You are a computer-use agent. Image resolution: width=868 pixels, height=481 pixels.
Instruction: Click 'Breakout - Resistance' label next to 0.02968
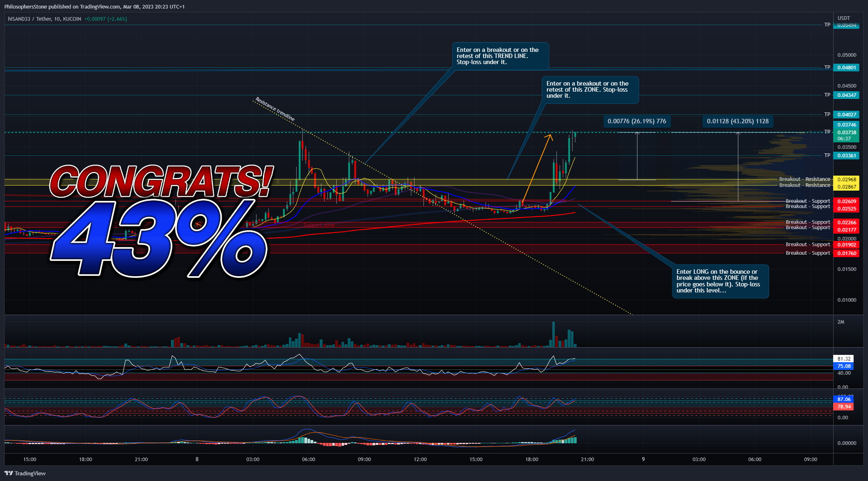click(804, 179)
